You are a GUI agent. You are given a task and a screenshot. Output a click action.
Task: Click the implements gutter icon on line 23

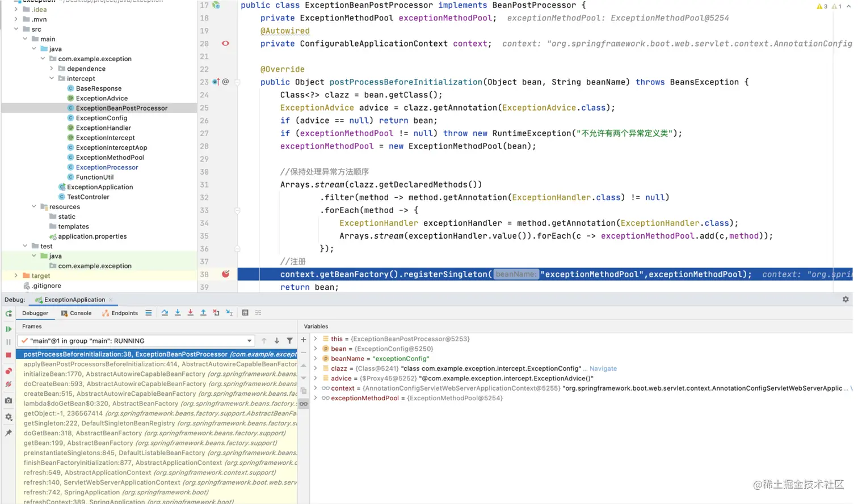pyautogui.click(x=216, y=82)
